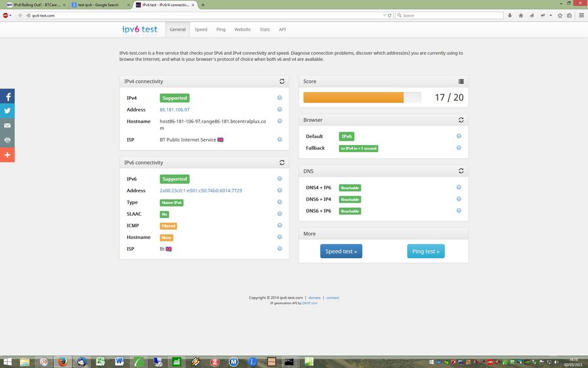Refresh the IPv6 connectivity panel
This screenshot has width=588, height=368.
(x=282, y=163)
